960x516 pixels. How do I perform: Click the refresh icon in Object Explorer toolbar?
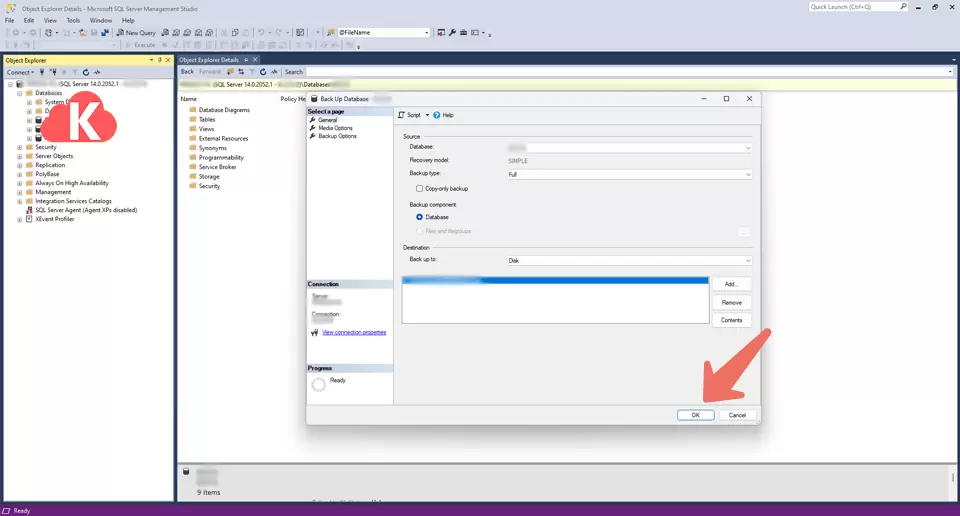tap(86, 72)
